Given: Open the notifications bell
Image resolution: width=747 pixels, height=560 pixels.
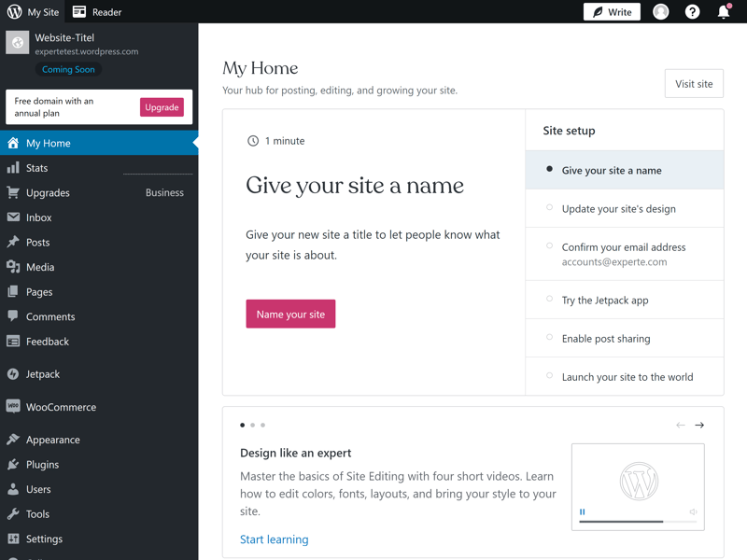Looking at the screenshot, I should (724, 12).
